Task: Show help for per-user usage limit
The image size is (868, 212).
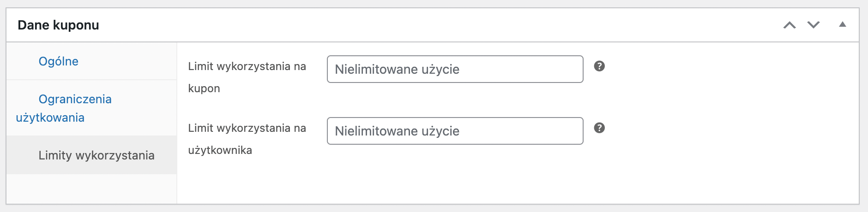Action: coord(599,128)
